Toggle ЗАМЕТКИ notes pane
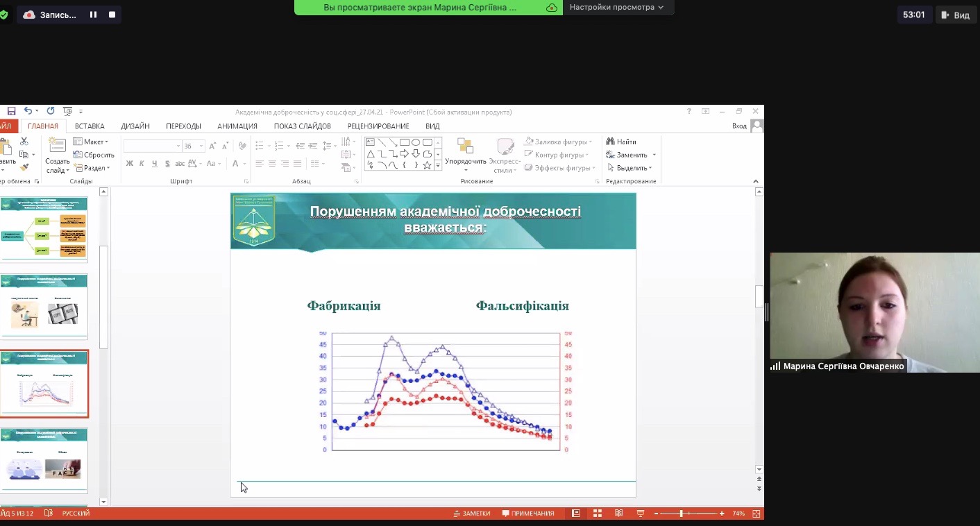The height and width of the screenshot is (526, 980). click(472, 514)
